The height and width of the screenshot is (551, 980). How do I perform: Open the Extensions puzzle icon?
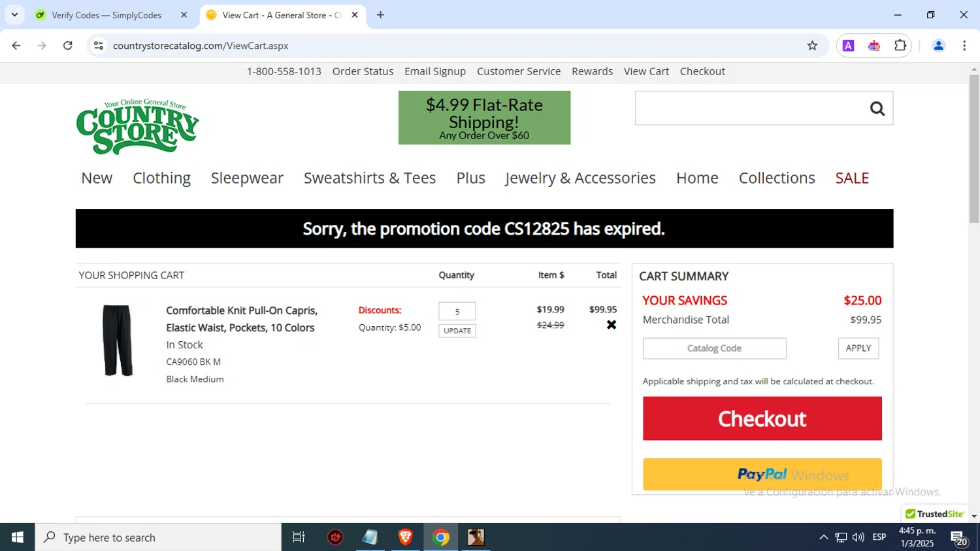tap(900, 46)
